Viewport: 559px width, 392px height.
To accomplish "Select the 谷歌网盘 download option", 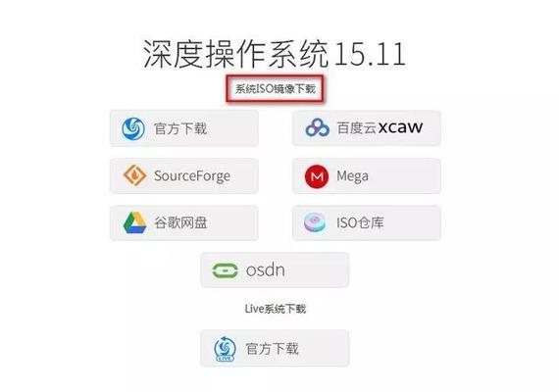I will click(184, 222).
